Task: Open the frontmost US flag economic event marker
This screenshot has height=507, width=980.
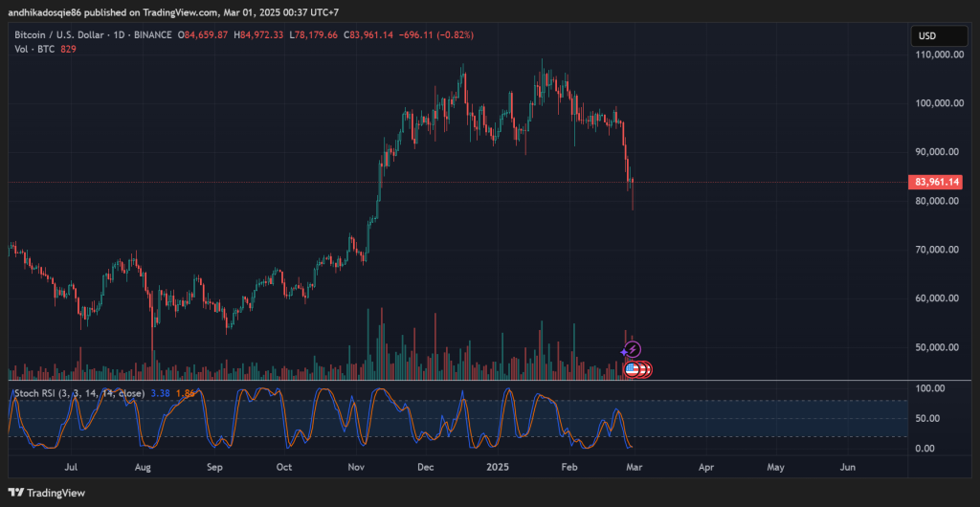Action: pyautogui.click(x=632, y=369)
